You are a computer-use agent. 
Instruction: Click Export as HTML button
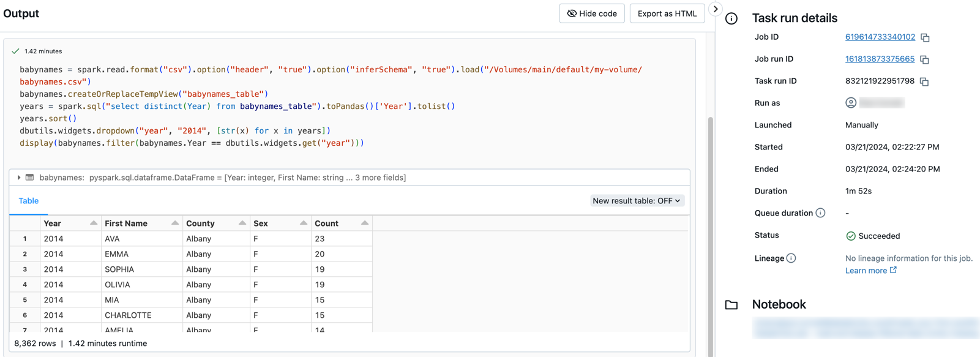click(x=667, y=13)
